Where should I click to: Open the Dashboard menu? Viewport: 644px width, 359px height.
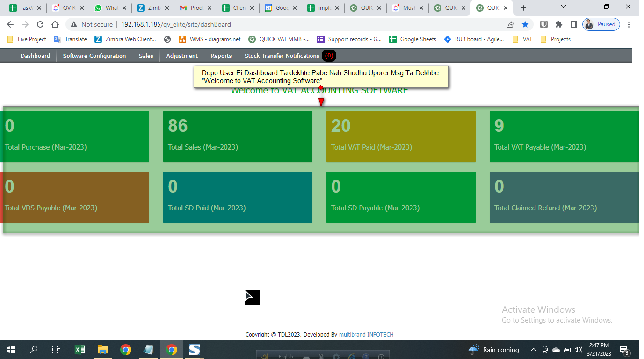[x=35, y=56]
